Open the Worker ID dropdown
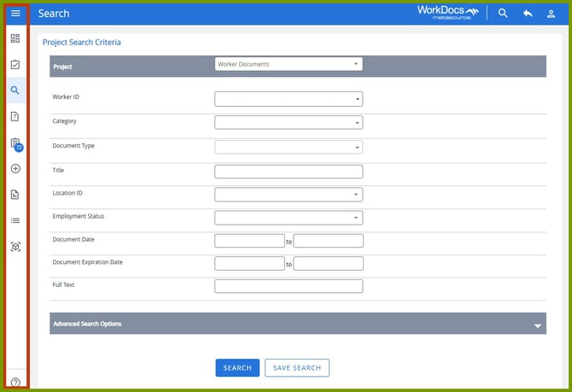Image resolution: width=572 pixels, height=392 pixels. click(x=289, y=99)
